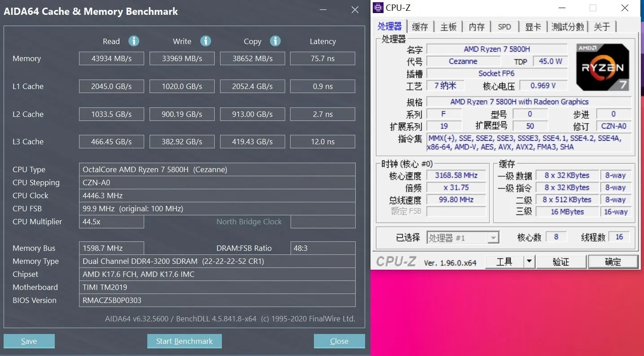Click the L3 Cache Write value 382.92 GB/s
The height and width of the screenshot is (356, 644).
coord(182,142)
